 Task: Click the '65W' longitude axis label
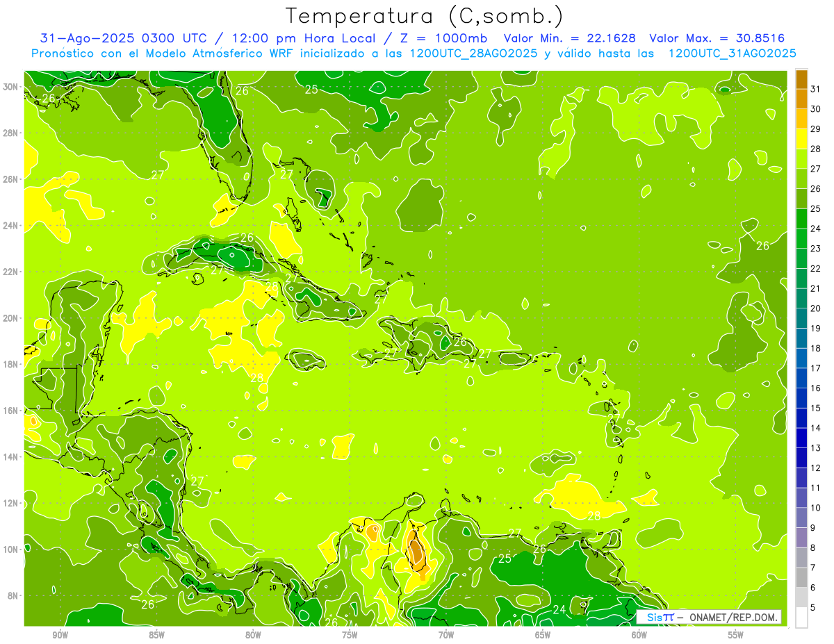[543, 636]
